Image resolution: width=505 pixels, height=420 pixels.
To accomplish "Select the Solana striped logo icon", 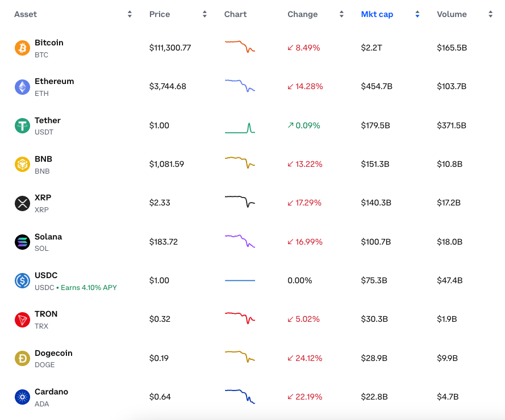I will [23, 242].
